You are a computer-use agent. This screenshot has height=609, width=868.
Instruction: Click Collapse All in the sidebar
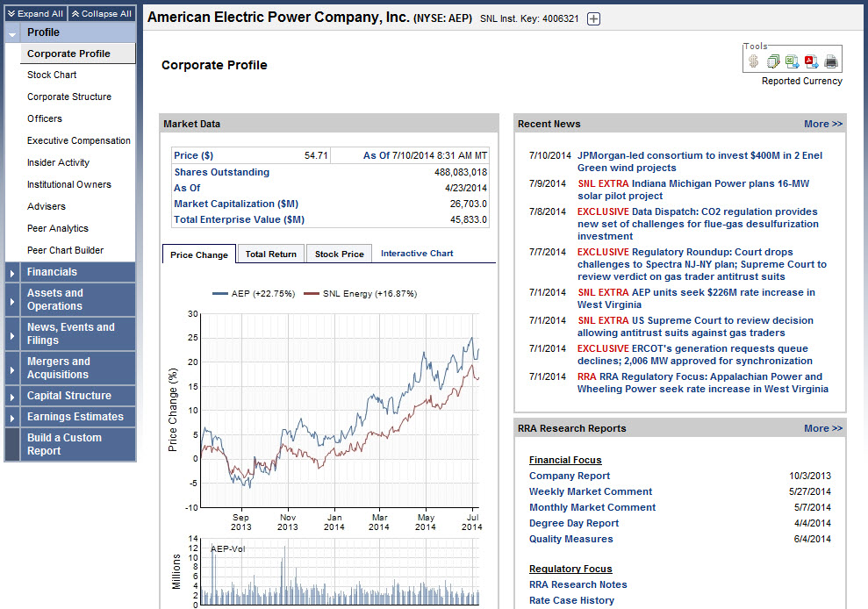point(102,14)
